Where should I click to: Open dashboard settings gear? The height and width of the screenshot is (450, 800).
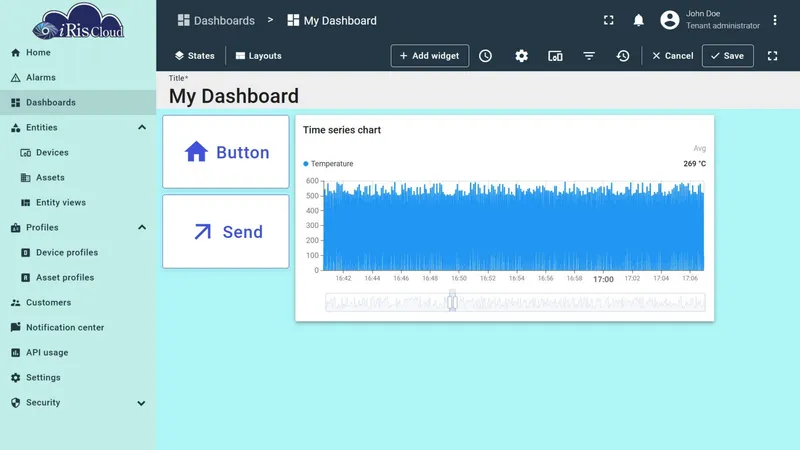click(x=521, y=56)
